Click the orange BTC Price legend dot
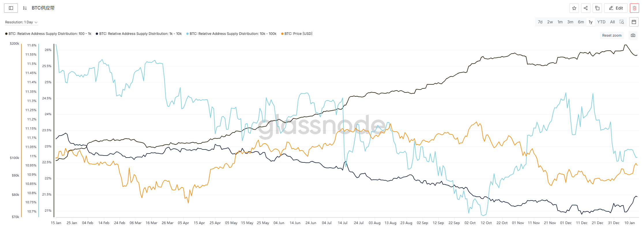 [x=282, y=34]
